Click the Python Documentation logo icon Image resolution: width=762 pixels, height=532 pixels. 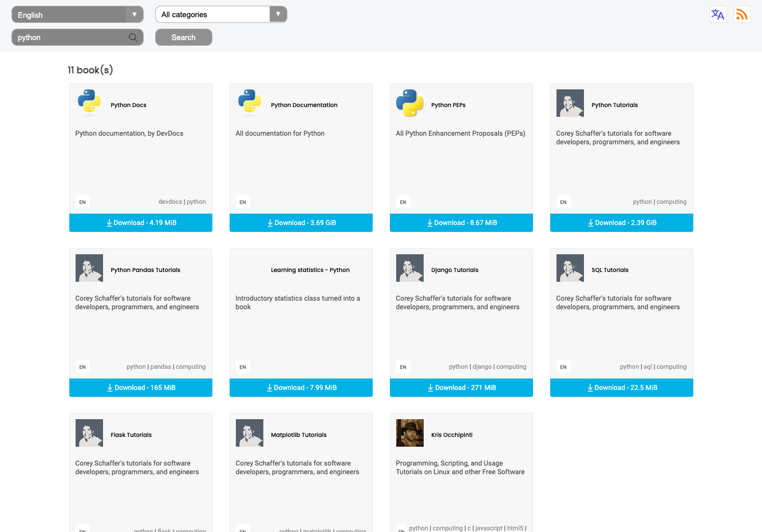(250, 103)
